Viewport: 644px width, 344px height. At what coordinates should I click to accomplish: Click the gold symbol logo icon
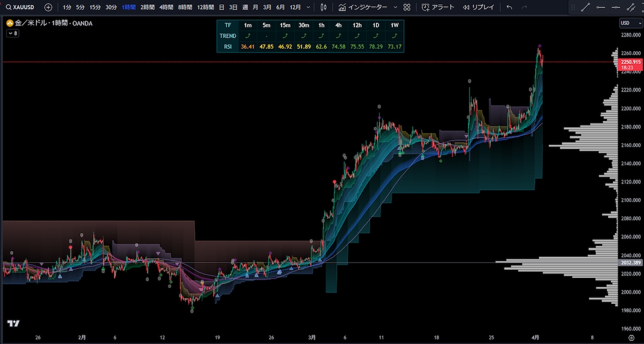[x=10, y=23]
